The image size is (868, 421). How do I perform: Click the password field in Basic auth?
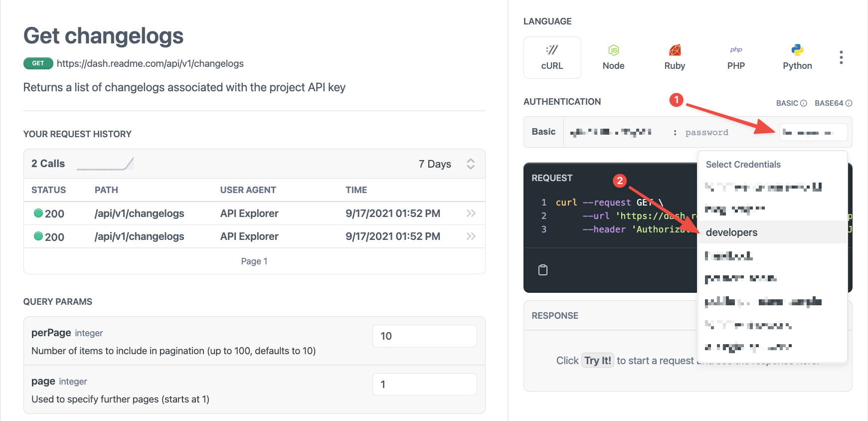coord(706,133)
